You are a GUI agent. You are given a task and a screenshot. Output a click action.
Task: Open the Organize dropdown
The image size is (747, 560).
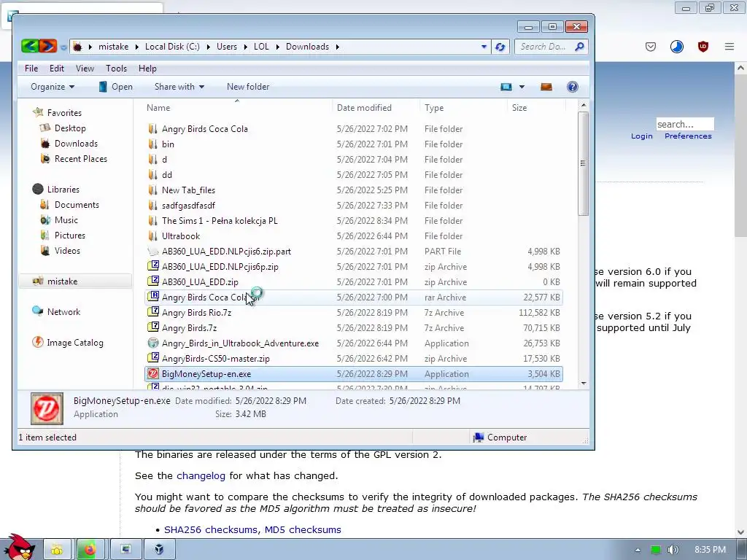(x=53, y=87)
